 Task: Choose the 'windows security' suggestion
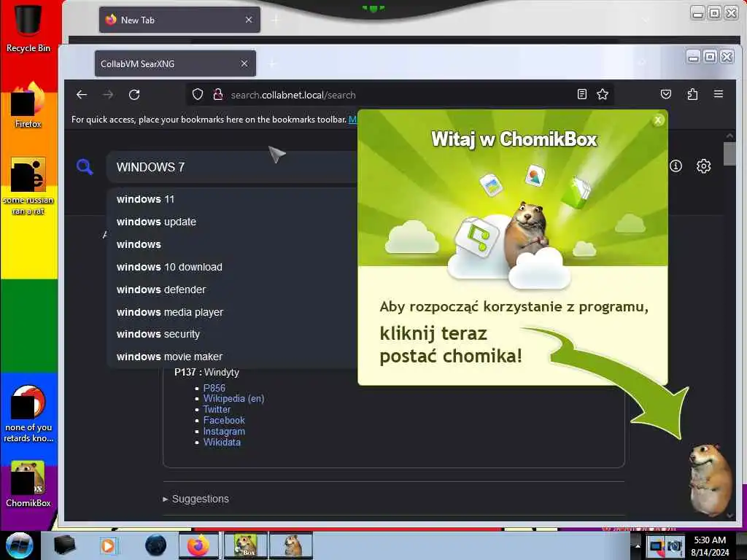[x=233, y=334]
